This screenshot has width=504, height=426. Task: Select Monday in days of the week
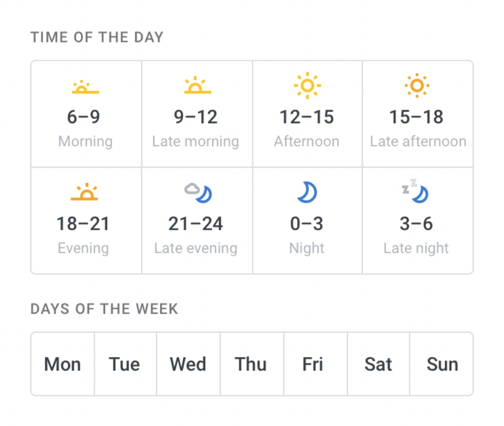point(62,364)
